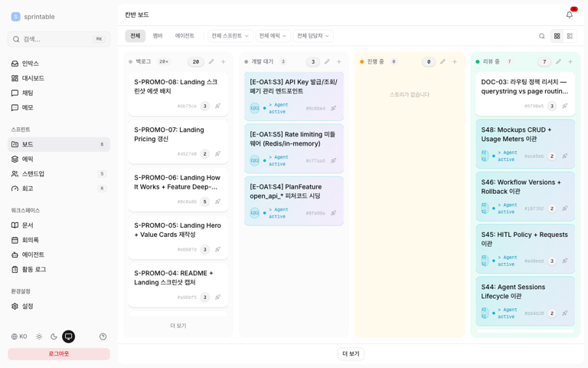Screen dimensions: 588x368
Task: Open the S45: HITL Policy + Requests card
Action: [x=525, y=248]
